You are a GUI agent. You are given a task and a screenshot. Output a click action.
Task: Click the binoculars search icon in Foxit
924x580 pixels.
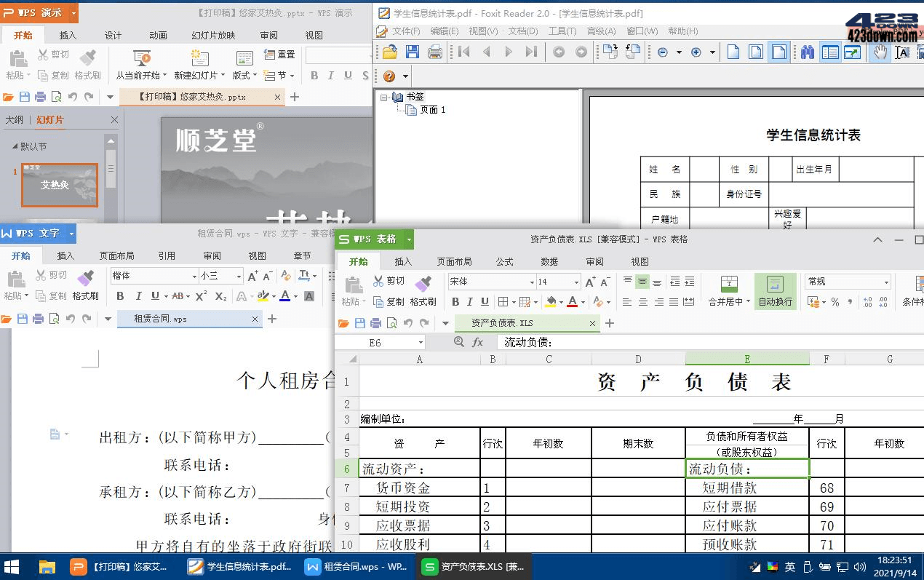[x=808, y=52]
